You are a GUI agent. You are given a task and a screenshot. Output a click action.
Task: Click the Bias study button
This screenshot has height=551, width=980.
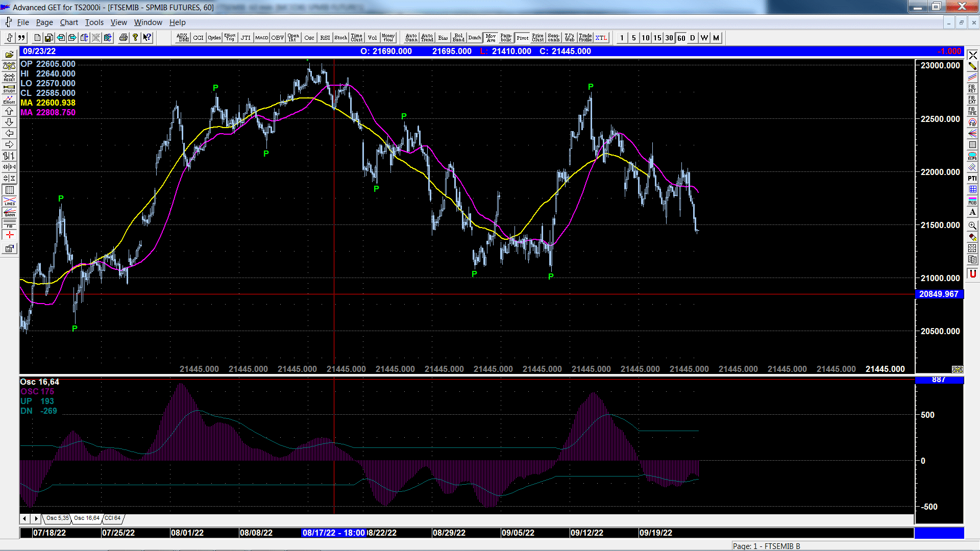[443, 38]
